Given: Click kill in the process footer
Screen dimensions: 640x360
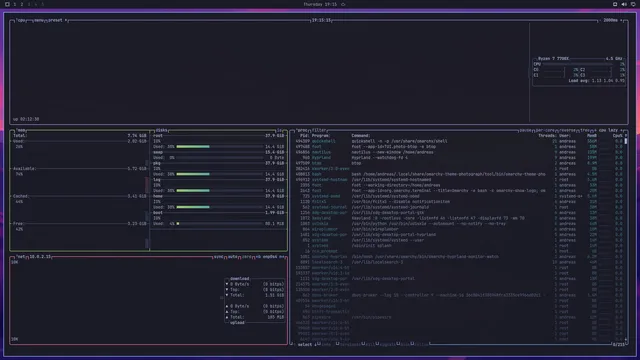Looking at the screenshot, I should point(370,345).
